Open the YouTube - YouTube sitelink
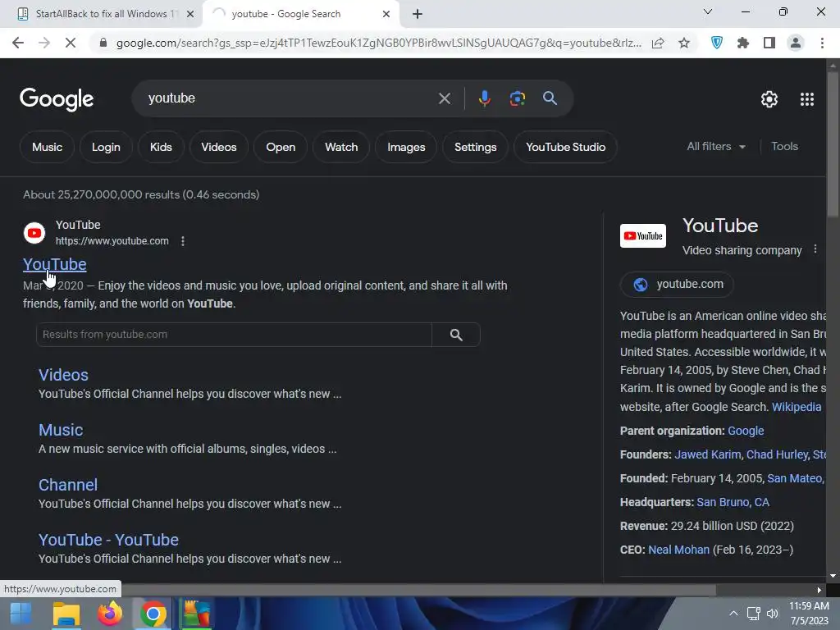The width and height of the screenshot is (840, 630). [x=108, y=540]
